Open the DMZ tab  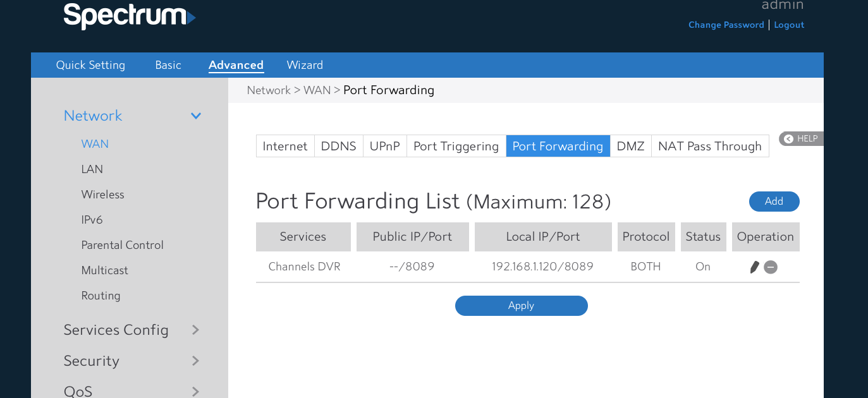[x=630, y=147]
